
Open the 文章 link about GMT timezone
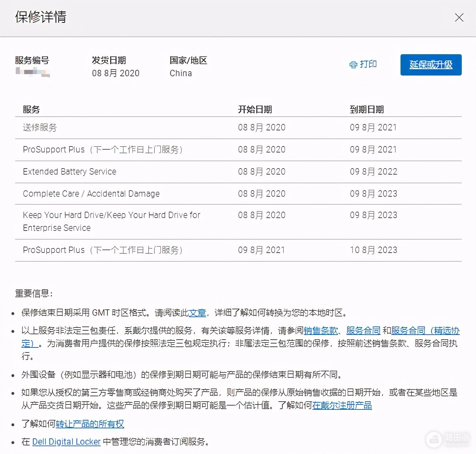coord(197,313)
